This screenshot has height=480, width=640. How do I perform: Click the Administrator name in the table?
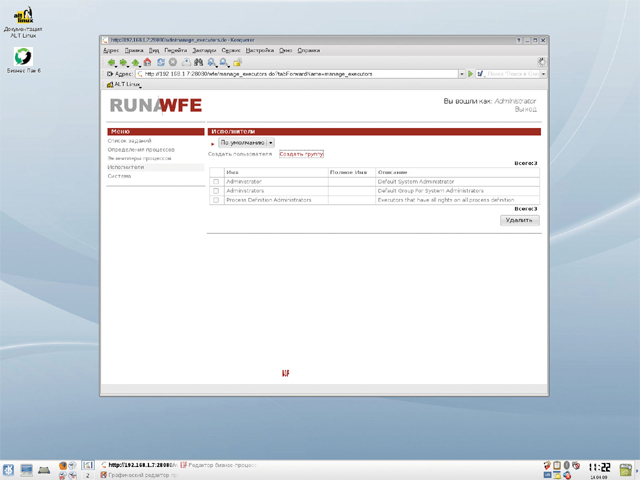pos(244,182)
